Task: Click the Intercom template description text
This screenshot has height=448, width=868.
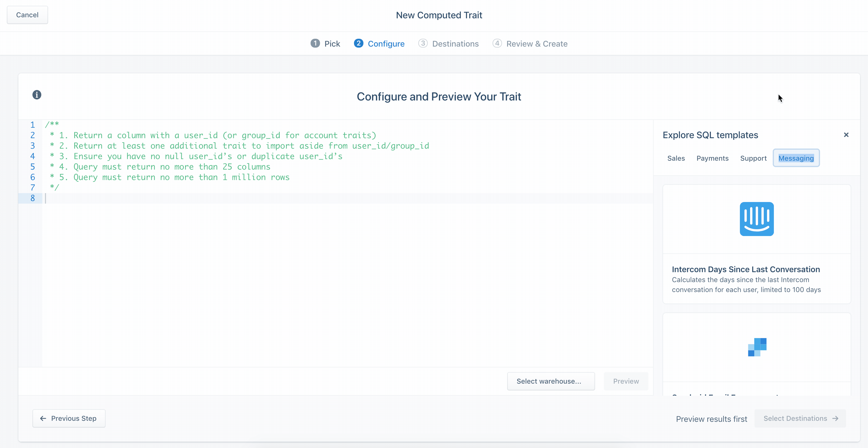Action: (x=746, y=285)
